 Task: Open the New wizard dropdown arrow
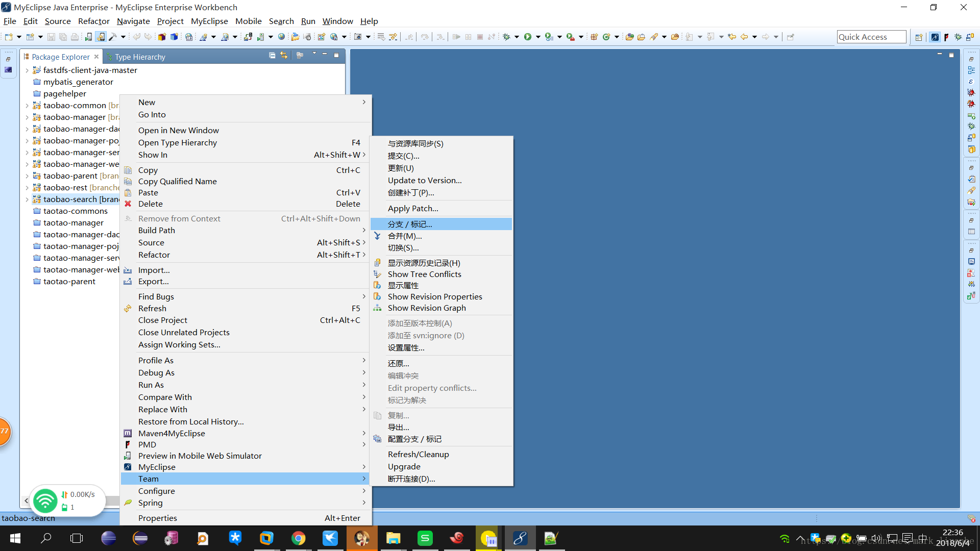click(19, 37)
